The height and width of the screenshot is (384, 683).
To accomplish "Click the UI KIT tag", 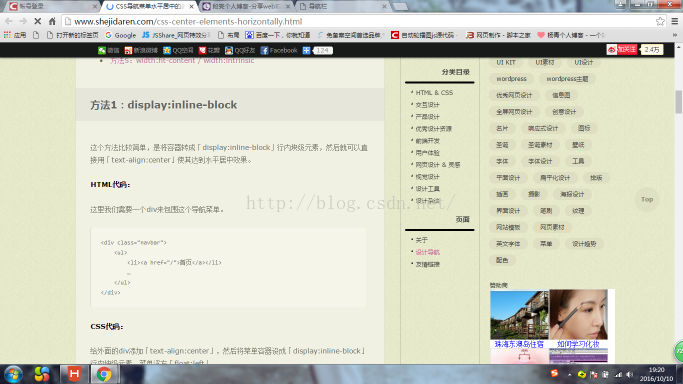I will tap(506, 62).
